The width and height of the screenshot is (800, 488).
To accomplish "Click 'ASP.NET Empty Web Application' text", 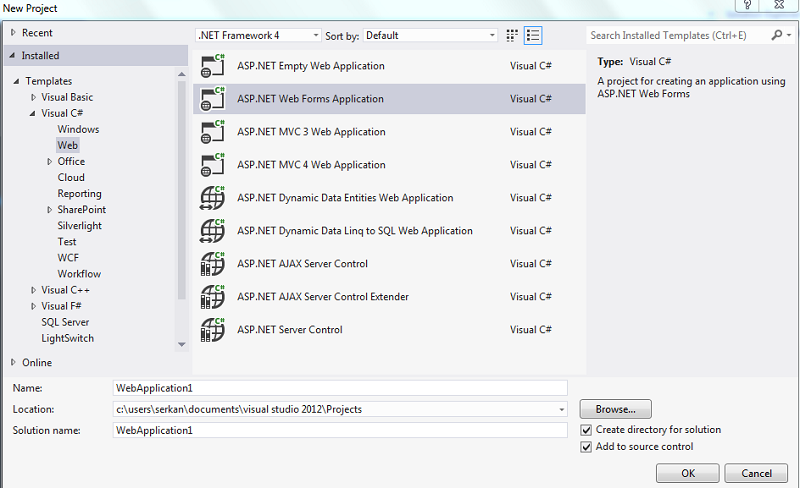I will click(x=311, y=66).
